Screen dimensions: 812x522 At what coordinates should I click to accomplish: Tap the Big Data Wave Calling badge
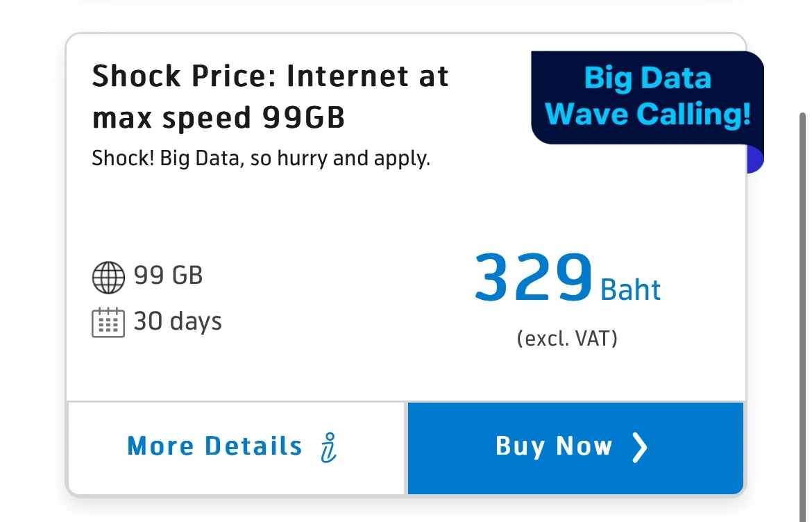647,97
